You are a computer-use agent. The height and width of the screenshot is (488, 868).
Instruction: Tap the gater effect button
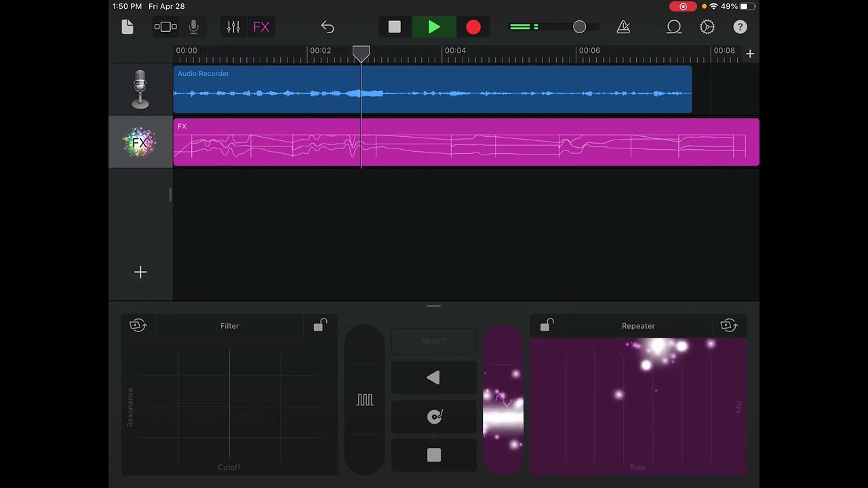tap(365, 400)
